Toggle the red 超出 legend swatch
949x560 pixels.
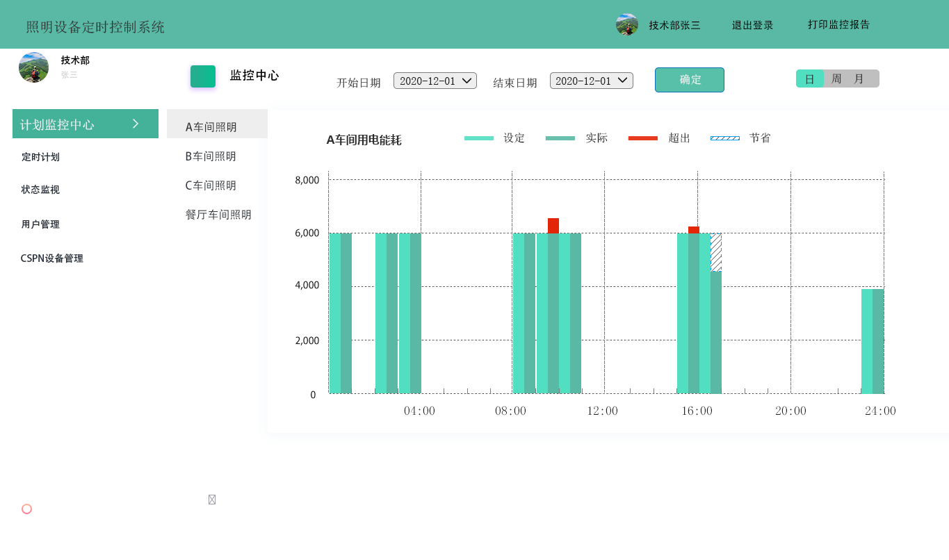pos(643,138)
